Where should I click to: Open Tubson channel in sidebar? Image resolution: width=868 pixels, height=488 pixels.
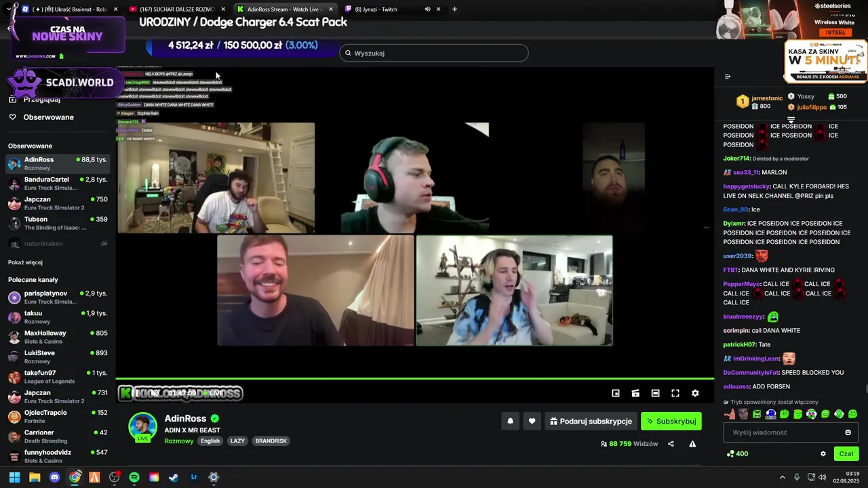click(58, 223)
